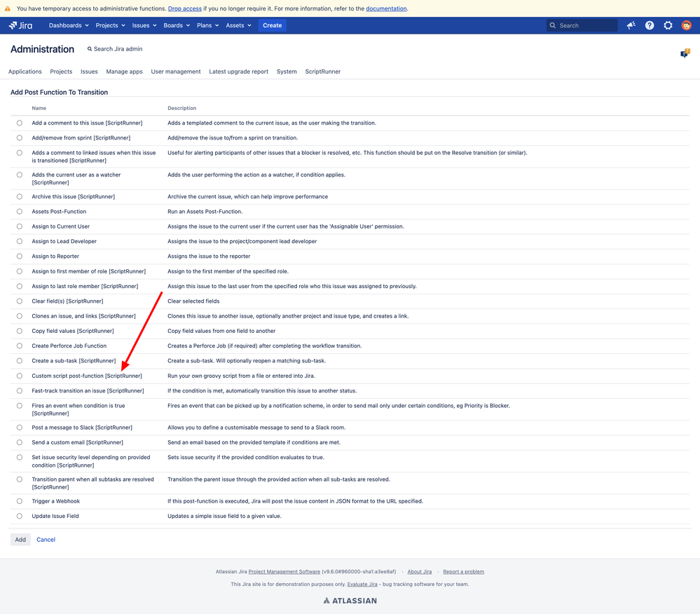Select Assign to first member of role radio

[x=20, y=271]
